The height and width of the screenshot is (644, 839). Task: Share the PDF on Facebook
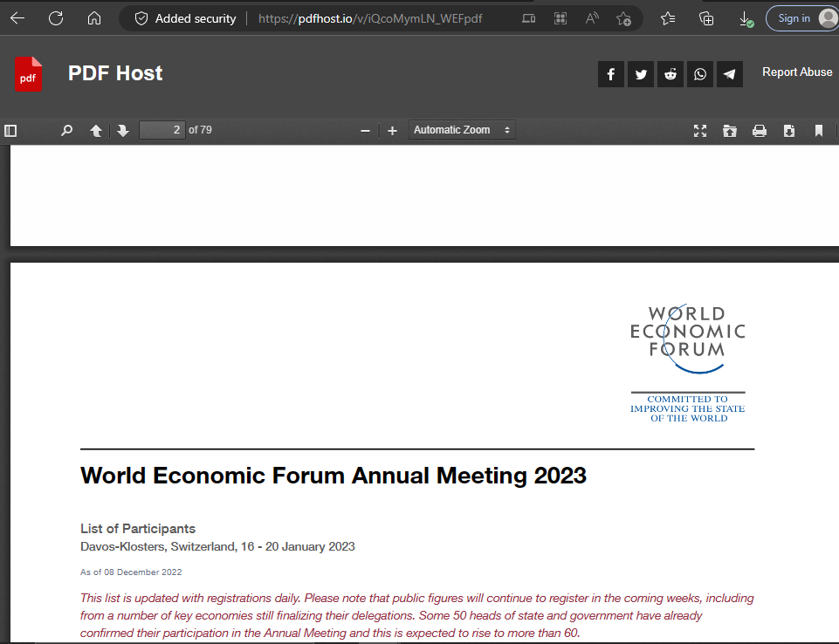pyautogui.click(x=611, y=74)
